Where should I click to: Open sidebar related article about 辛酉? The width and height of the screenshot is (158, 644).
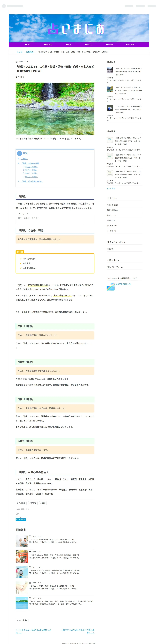[x=128, y=109]
